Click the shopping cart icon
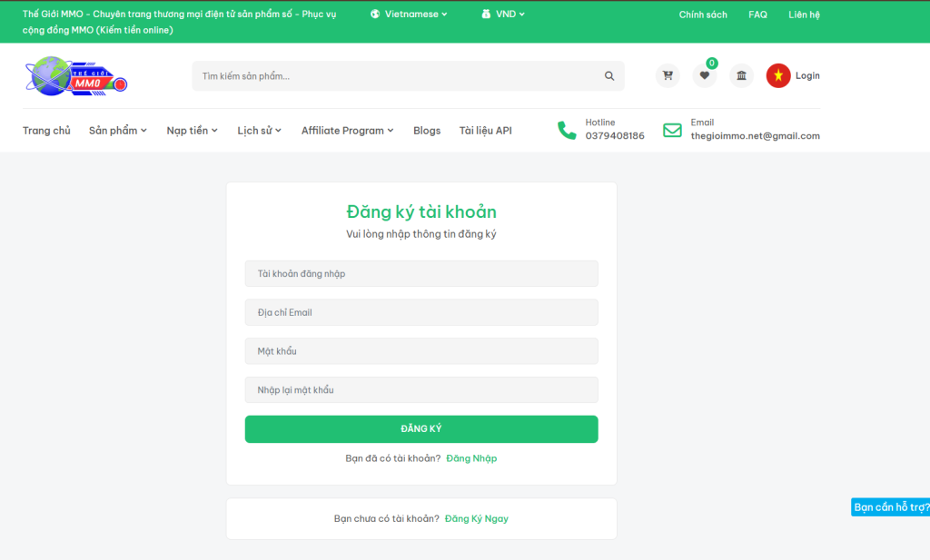The width and height of the screenshot is (930, 560). tap(668, 75)
